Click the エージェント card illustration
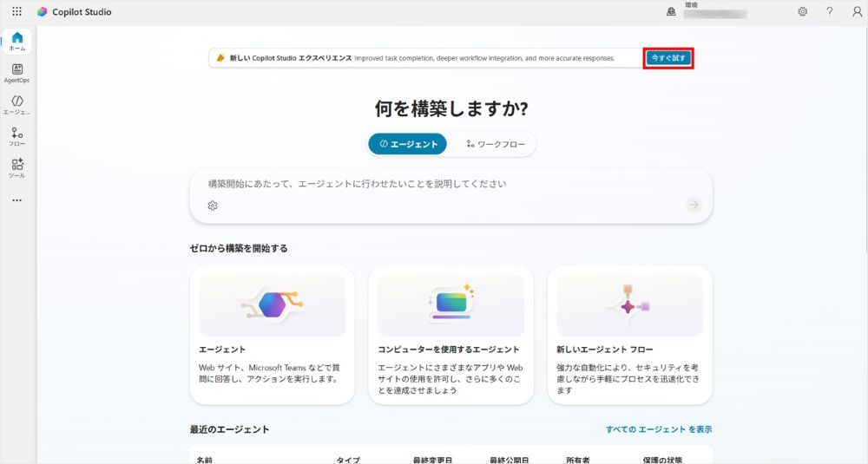The width and height of the screenshot is (868, 464). (x=272, y=305)
